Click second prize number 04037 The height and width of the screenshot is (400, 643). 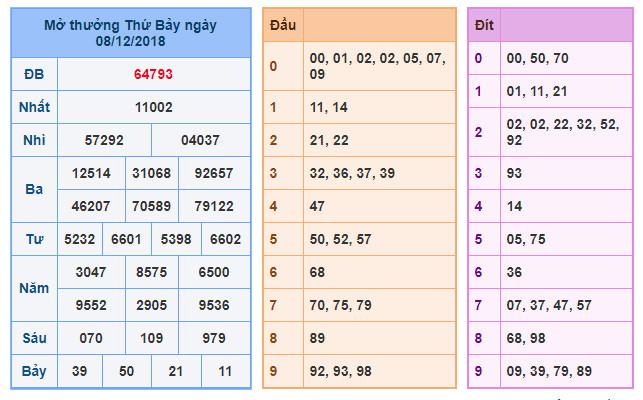coord(201,140)
